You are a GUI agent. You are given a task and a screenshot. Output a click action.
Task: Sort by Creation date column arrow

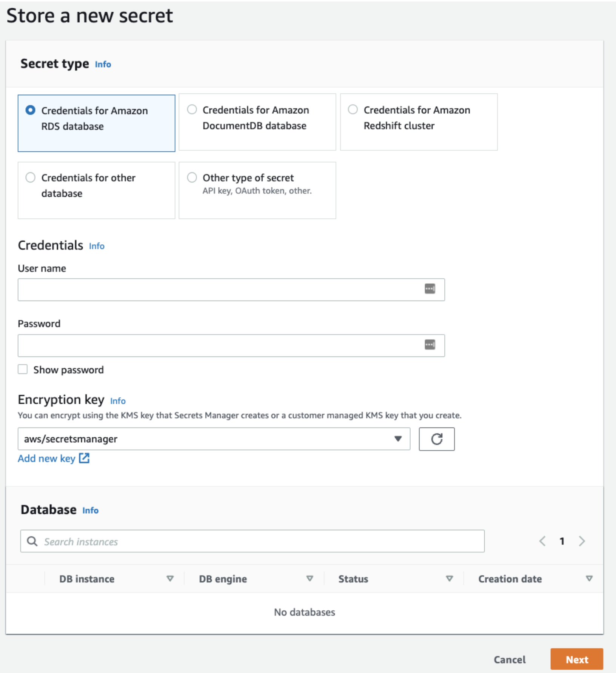click(589, 579)
